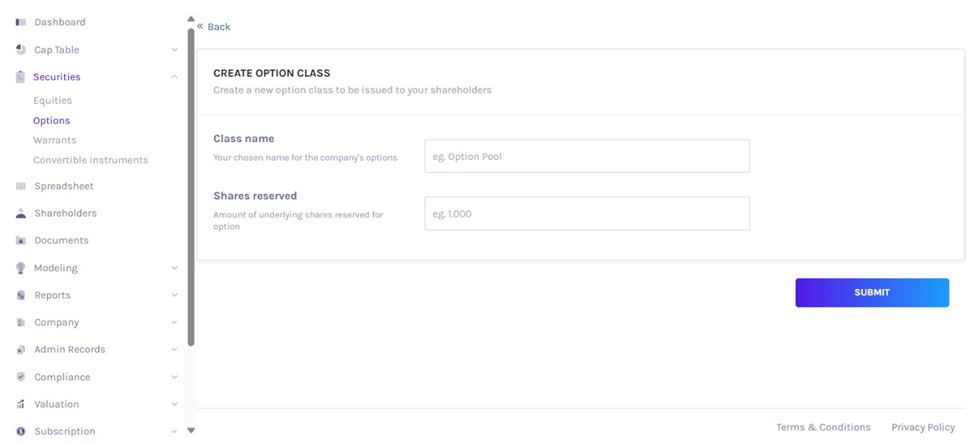The height and width of the screenshot is (444, 974).
Task: Collapse the Securities menu chevron
Action: click(x=175, y=77)
